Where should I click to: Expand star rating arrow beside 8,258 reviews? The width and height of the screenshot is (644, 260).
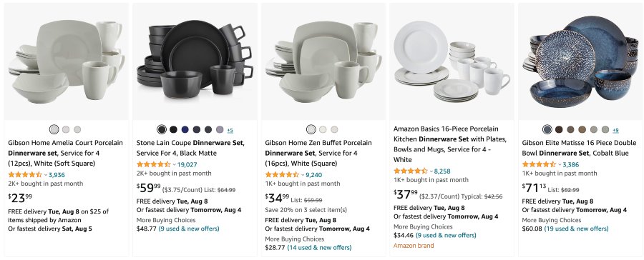coord(431,171)
